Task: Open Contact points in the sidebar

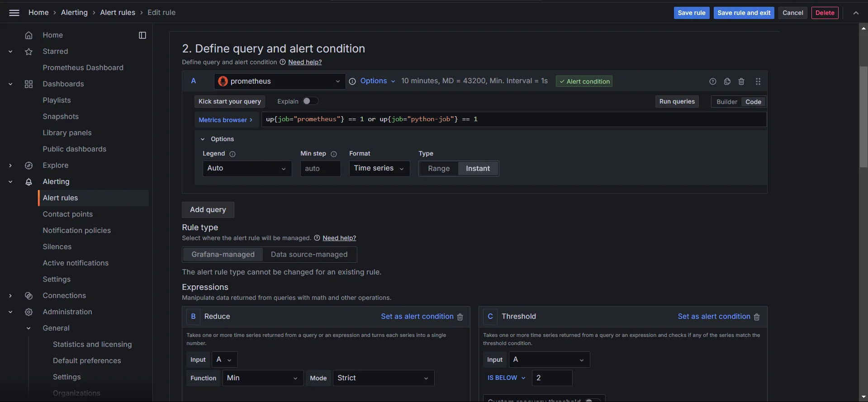Action: tap(67, 214)
